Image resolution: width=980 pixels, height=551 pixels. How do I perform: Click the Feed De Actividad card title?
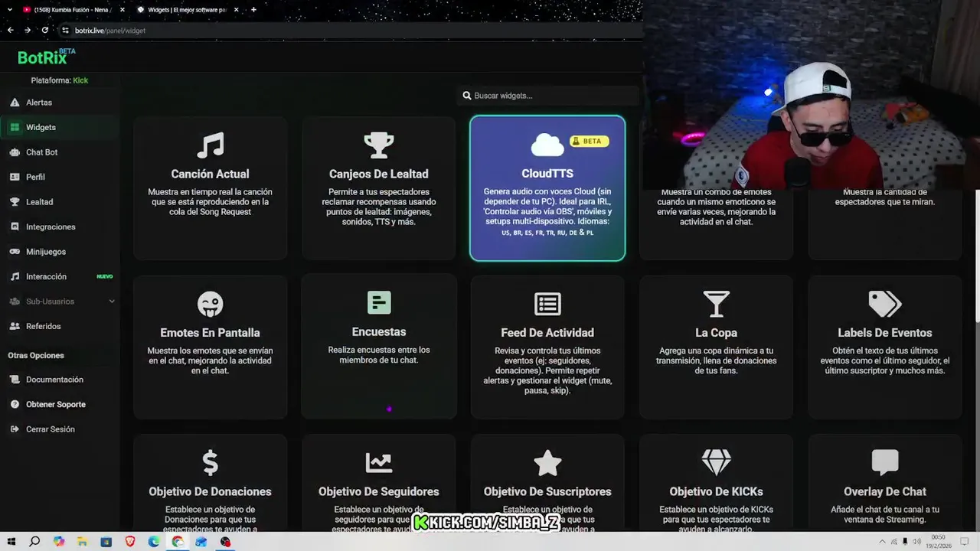point(547,333)
